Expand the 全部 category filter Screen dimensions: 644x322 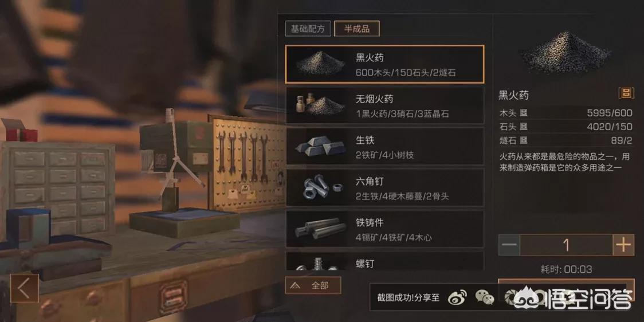(313, 285)
